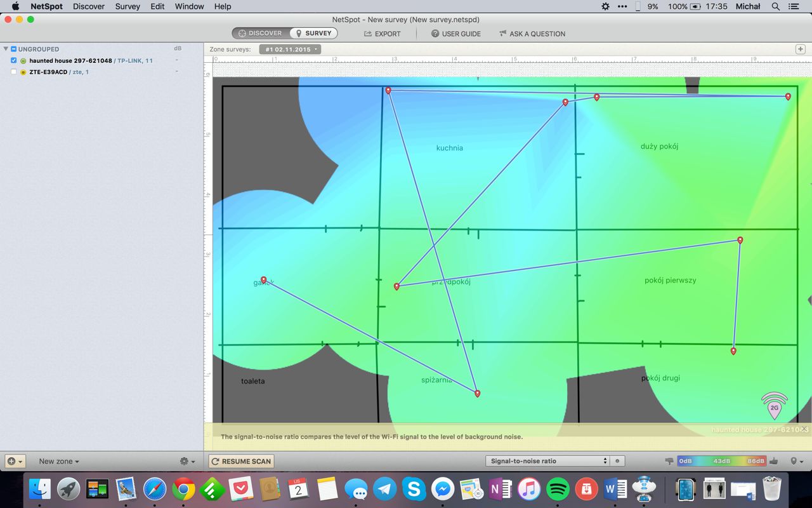Click the Resume Scan button
Screen dimensions: 812x508
click(x=241, y=461)
